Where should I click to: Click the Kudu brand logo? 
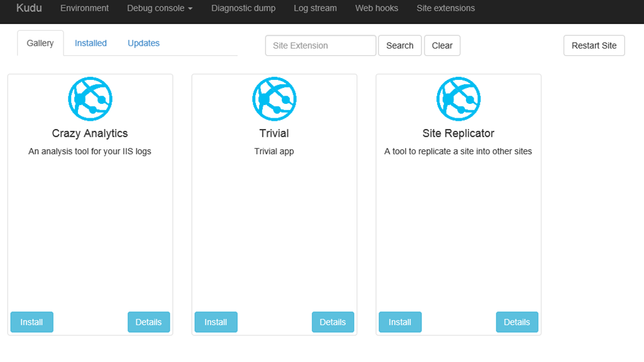click(x=29, y=8)
